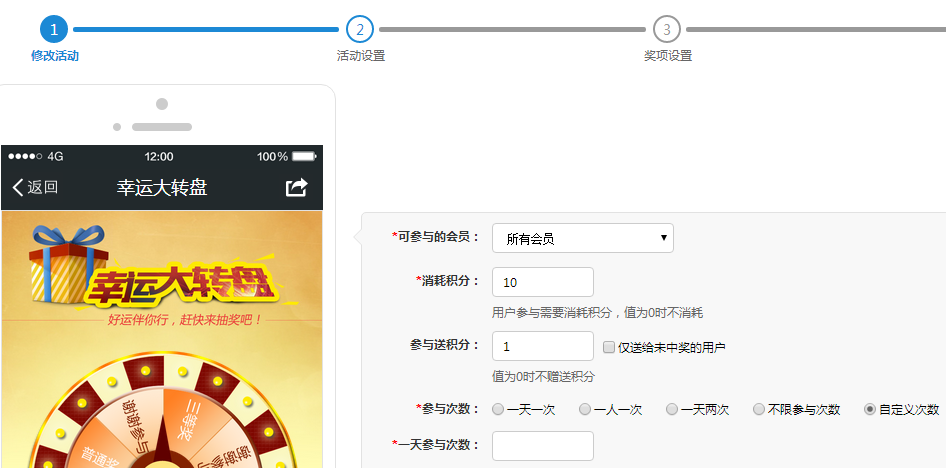Click step 2 circle 活动设置
The height and width of the screenshot is (468, 946).
pyautogui.click(x=360, y=30)
